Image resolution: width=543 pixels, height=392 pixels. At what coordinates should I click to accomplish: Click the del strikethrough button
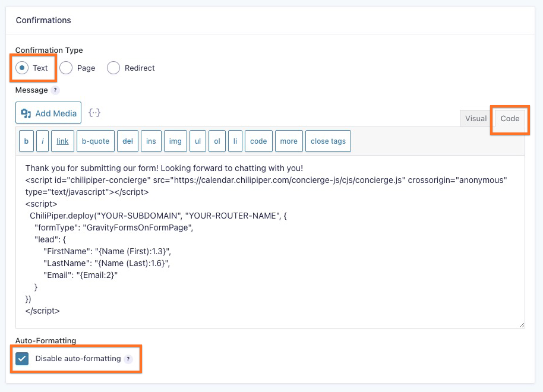click(x=128, y=141)
